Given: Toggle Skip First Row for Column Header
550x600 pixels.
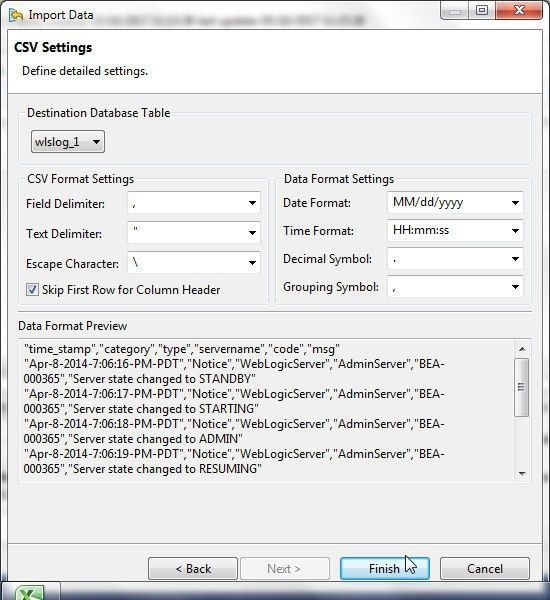Looking at the screenshot, I should tap(32, 290).
